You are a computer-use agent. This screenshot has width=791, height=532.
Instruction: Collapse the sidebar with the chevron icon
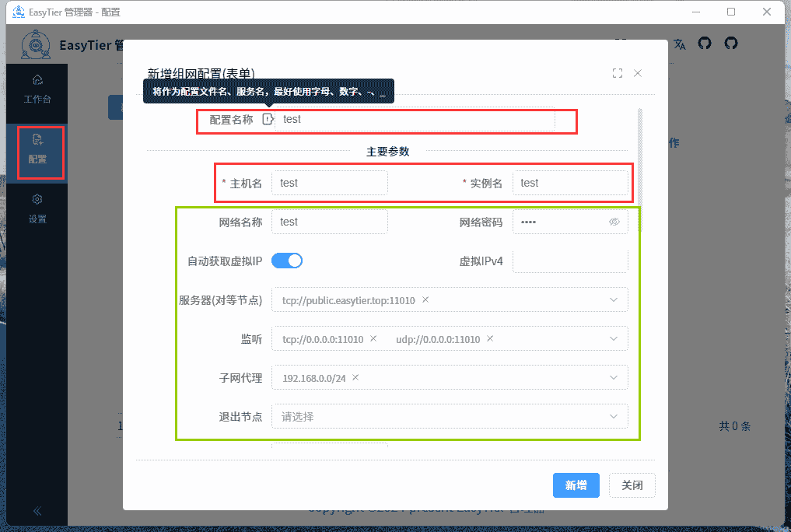[x=37, y=511]
